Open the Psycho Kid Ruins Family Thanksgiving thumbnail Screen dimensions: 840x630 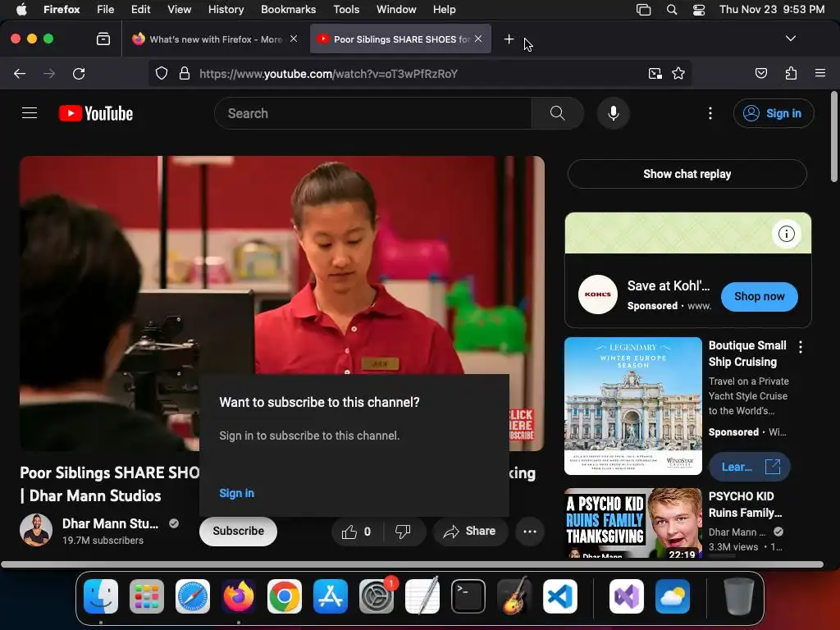632,523
